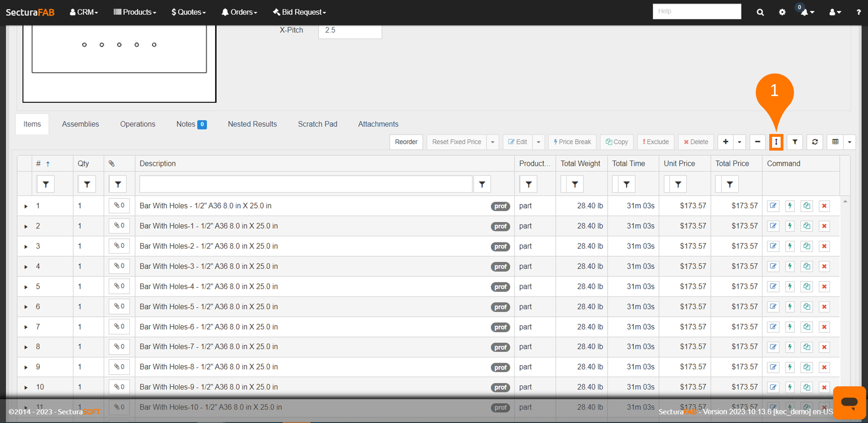The height and width of the screenshot is (423, 868).
Task: Click the plus icon to add item
Action: 726,142
